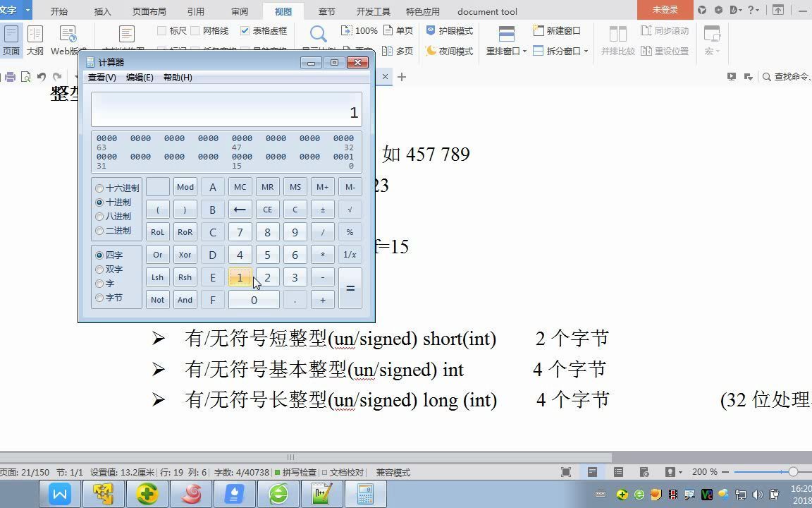812x508 pixels.
Task: Choose 多页 multi-page view
Action: point(398,51)
